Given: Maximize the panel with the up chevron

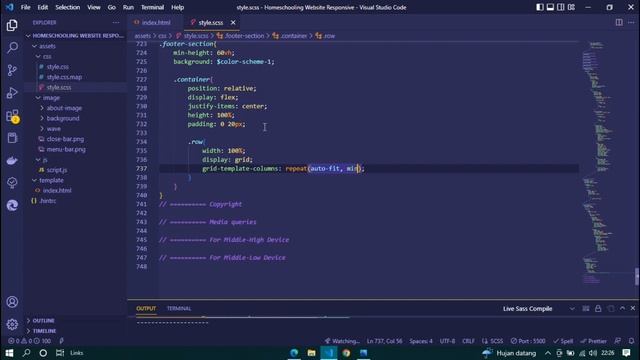Looking at the screenshot, I should click(x=622, y=309).
